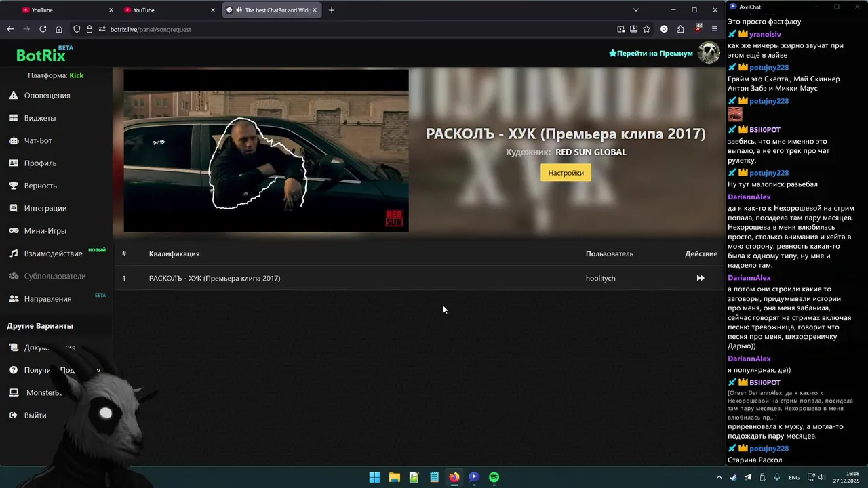The image size is (868, 488).
Task: Click BSII0POT emote image in AxelChat
Action: pos(735,115)
